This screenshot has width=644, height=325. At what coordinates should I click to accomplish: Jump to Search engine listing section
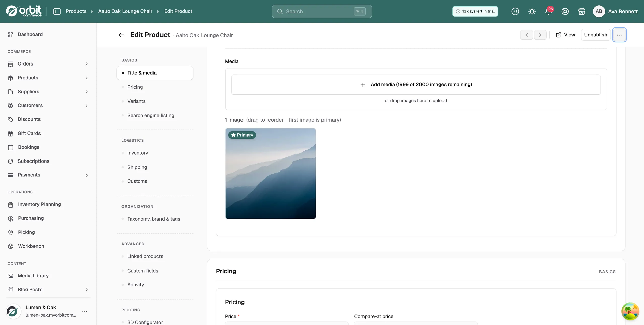(150, 115)
